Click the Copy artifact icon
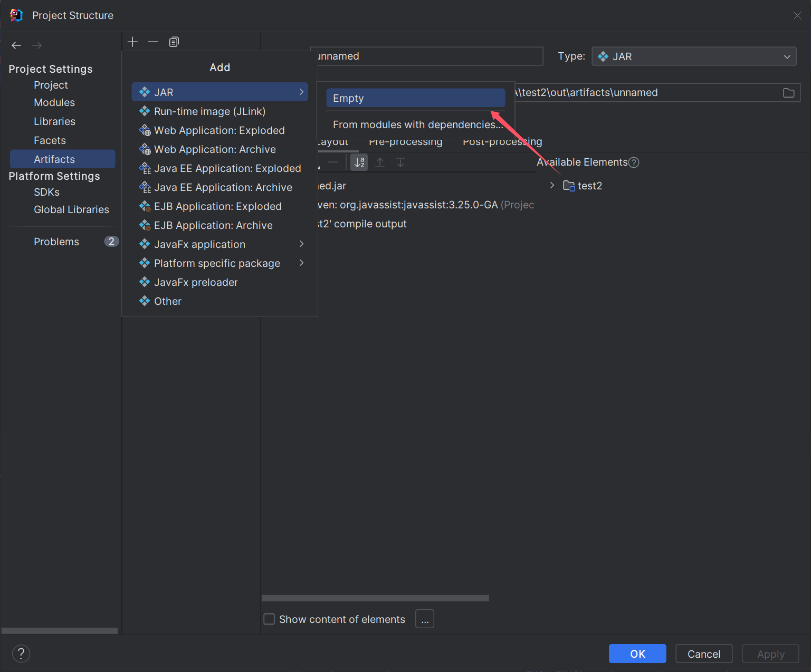Screen dimensions: 811x672 click(x=174, y=42)
